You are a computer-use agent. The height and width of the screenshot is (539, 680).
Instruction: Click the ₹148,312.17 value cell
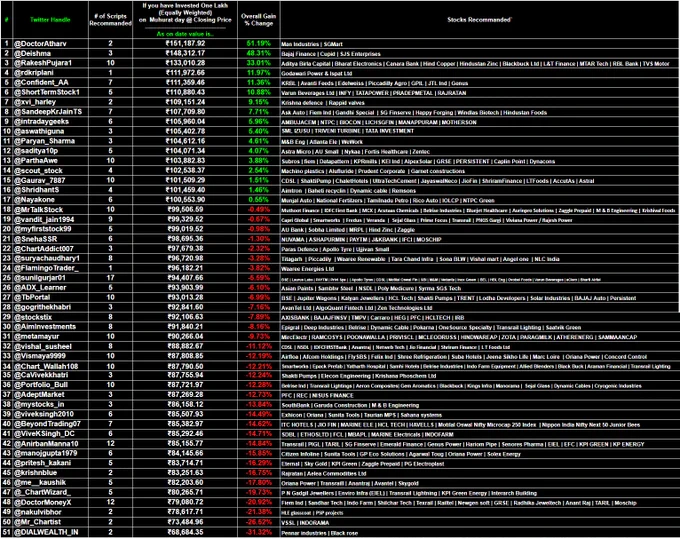click(x=185, y=53)
